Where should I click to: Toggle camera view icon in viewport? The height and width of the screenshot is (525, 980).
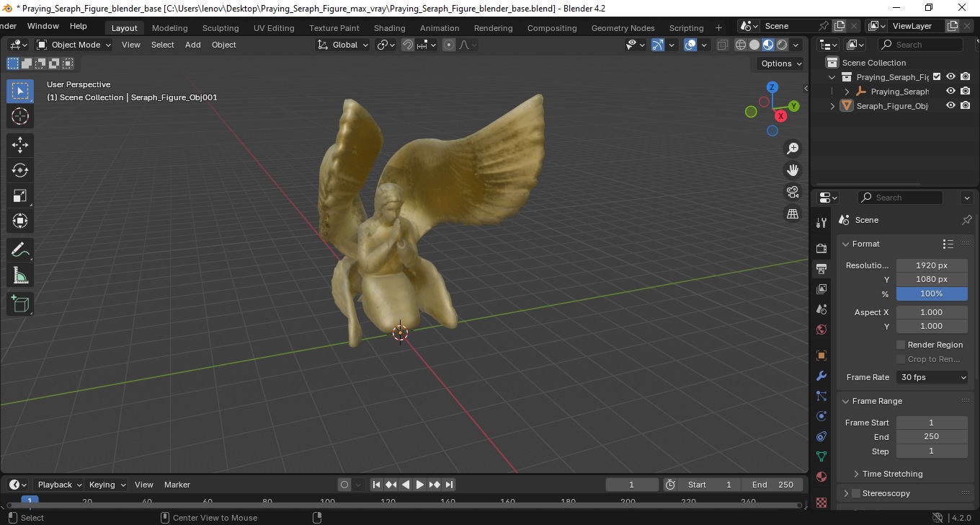pyautogui.click(x=793, y=192)
